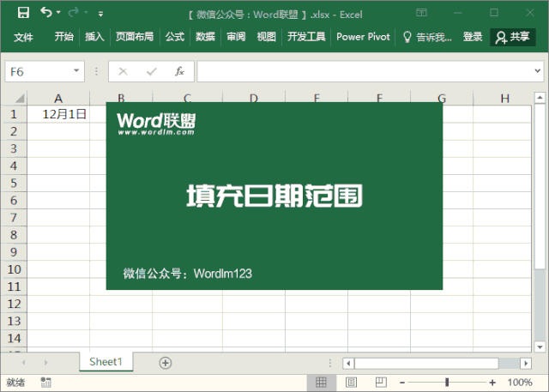Expand the formula bar chevron
This screenshot has height=392, width=549.
pos(538,71)
